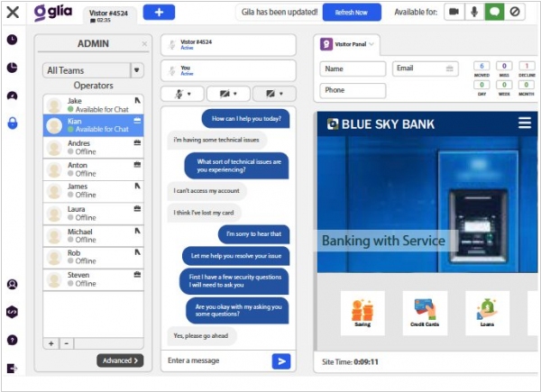Open the Credit Cards tile
Image resolution: width=541 pixels, height=392 pixels.
425,313
